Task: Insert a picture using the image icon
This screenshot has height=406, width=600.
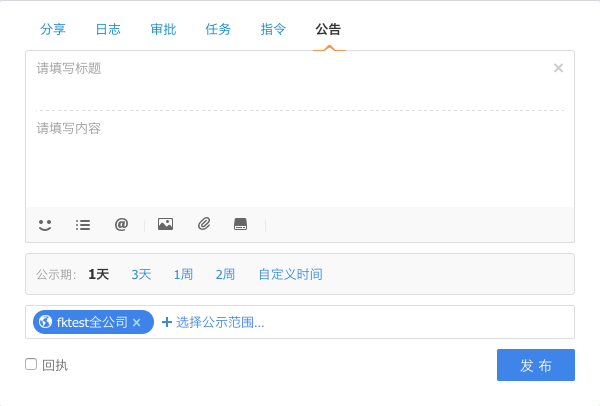Action: point(166,225)
